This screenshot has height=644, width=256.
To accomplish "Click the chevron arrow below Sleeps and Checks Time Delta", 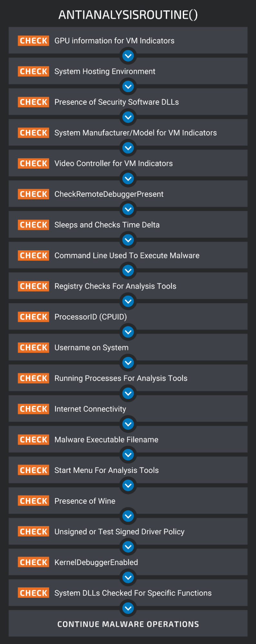I will pyautogui.click(x=128, y=240).
